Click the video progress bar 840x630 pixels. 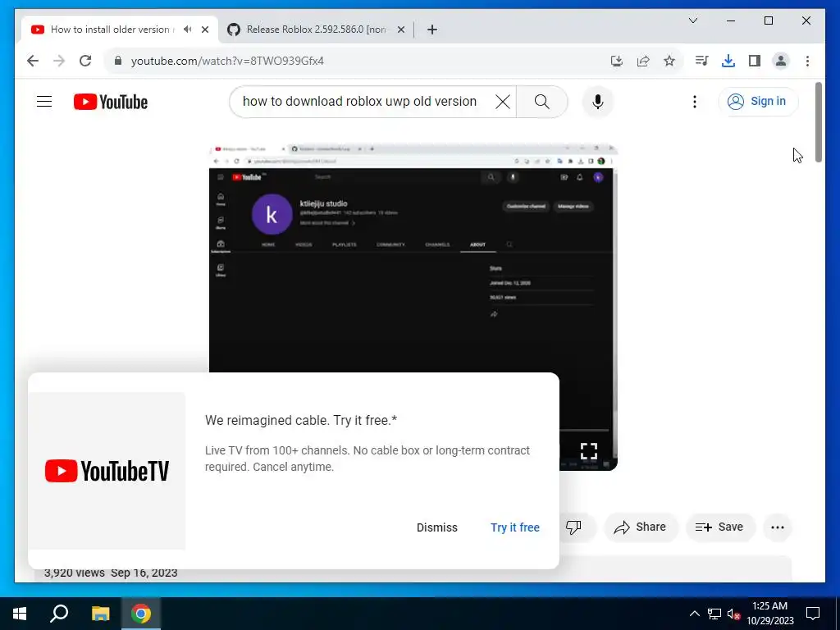click(x=584, y=430)
